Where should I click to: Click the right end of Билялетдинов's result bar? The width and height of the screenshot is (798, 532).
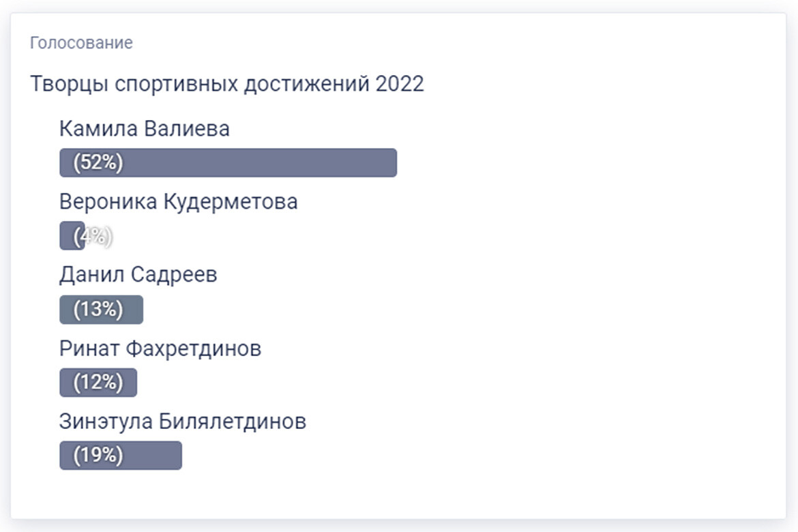point(174,456)
